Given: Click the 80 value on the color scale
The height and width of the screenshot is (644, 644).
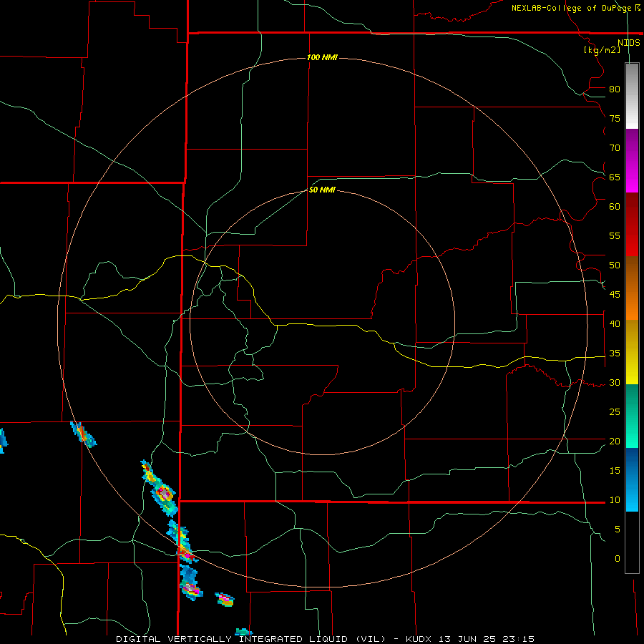Looking at the screenshot, I should click(x=615, y=89).
